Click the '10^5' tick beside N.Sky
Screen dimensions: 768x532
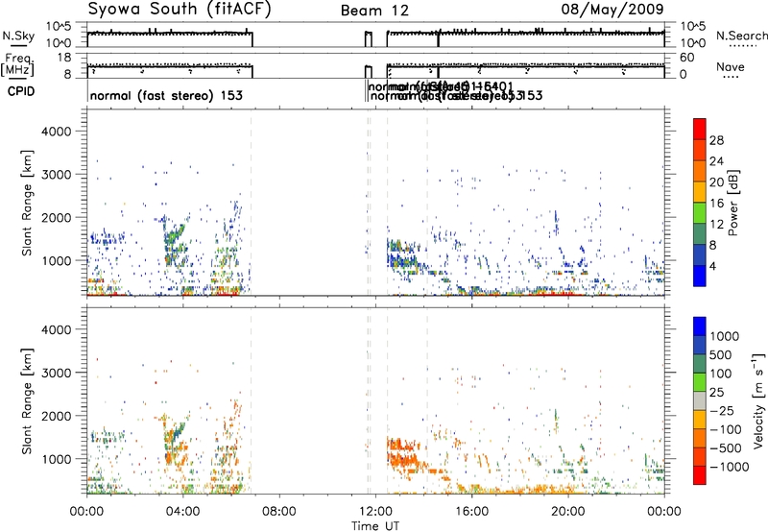[60, 27]
